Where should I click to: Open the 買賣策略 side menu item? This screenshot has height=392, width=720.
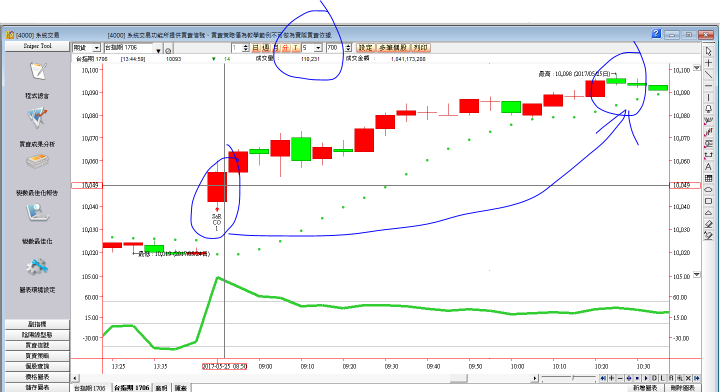coord(37,356)
